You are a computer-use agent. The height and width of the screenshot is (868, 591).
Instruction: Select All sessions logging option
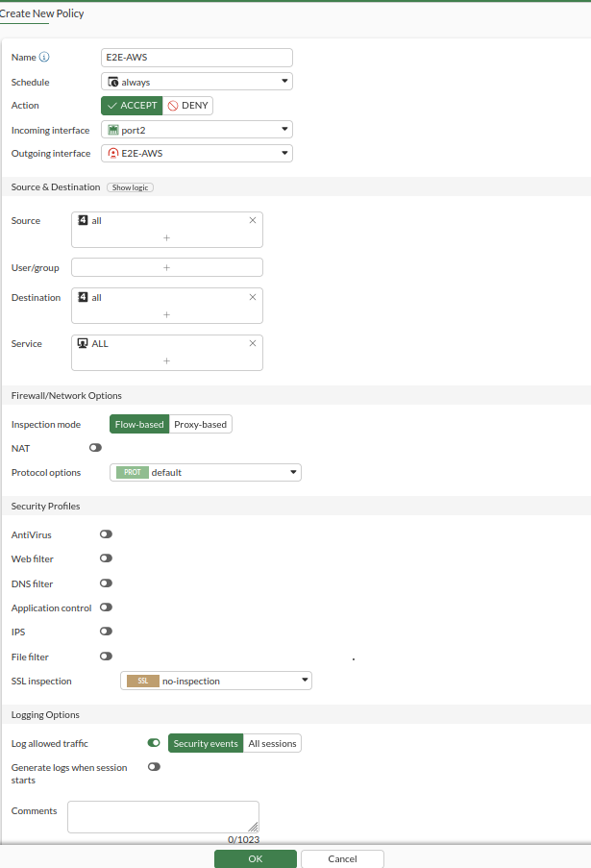point(272,743)
